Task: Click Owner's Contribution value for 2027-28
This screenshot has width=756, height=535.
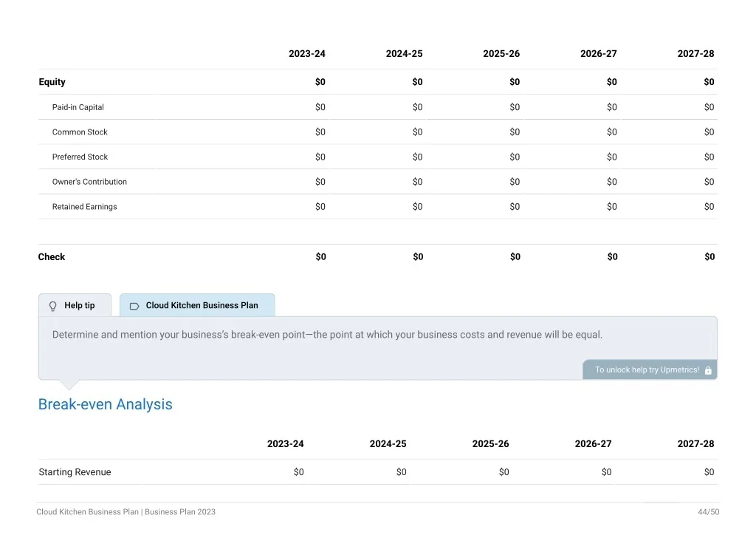Action: click(709, 182)
